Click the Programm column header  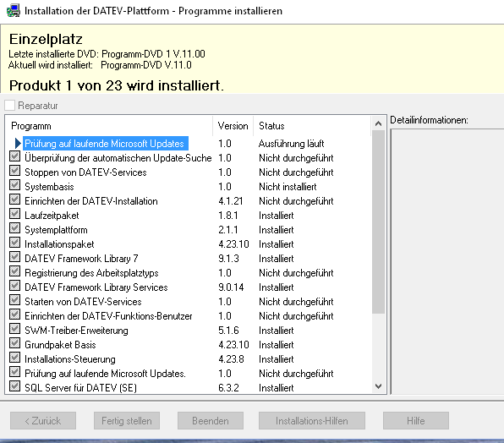tap(108, 126)
